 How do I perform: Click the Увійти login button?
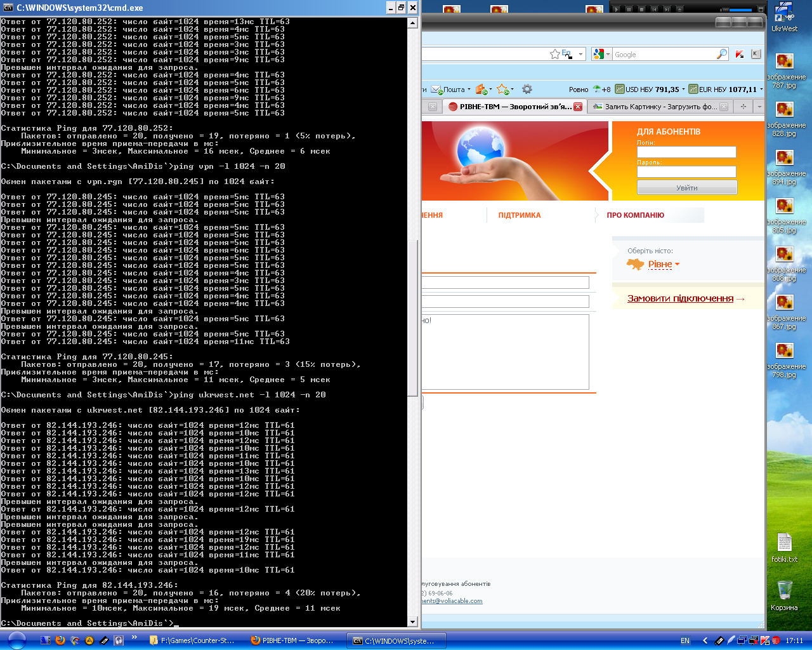pos(687,188)
